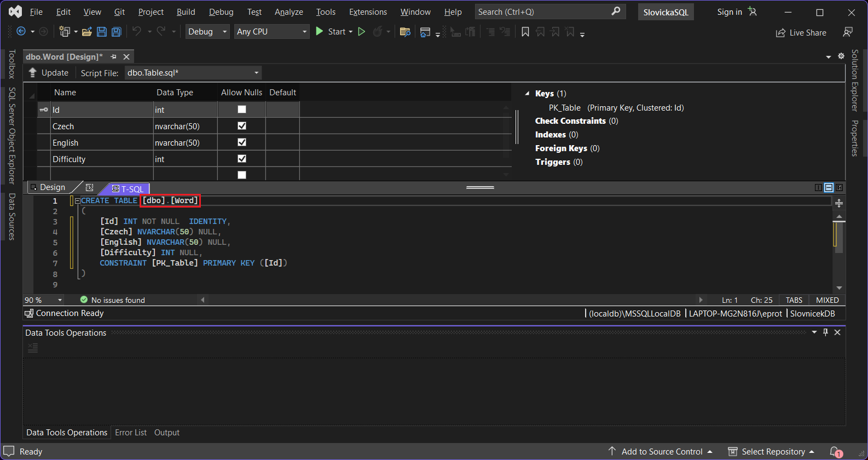Image resolution: width=868 pixels, height=460 pixels.
Task: Toggle Allow Nulls for the Id column
Action: tap(242, 110)
